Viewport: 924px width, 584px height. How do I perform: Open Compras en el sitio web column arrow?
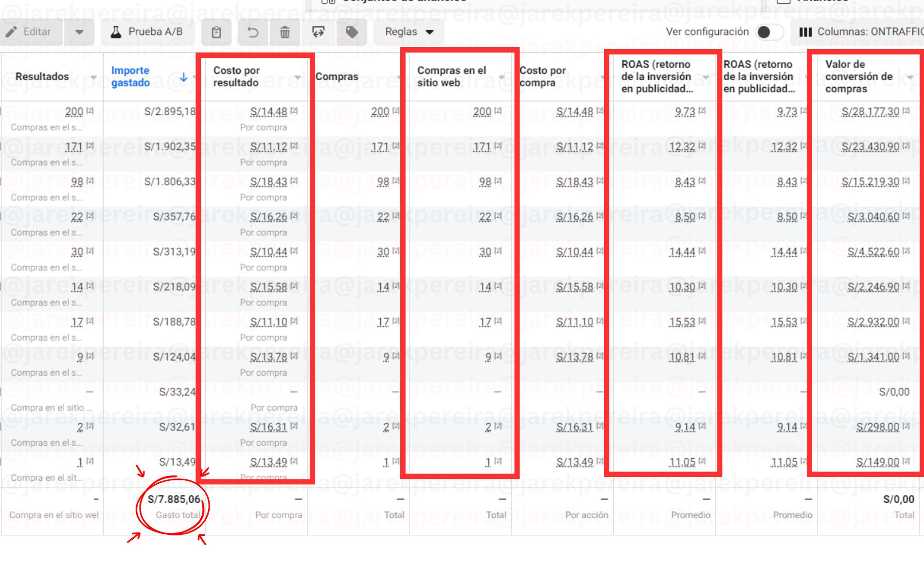(501, 77)
